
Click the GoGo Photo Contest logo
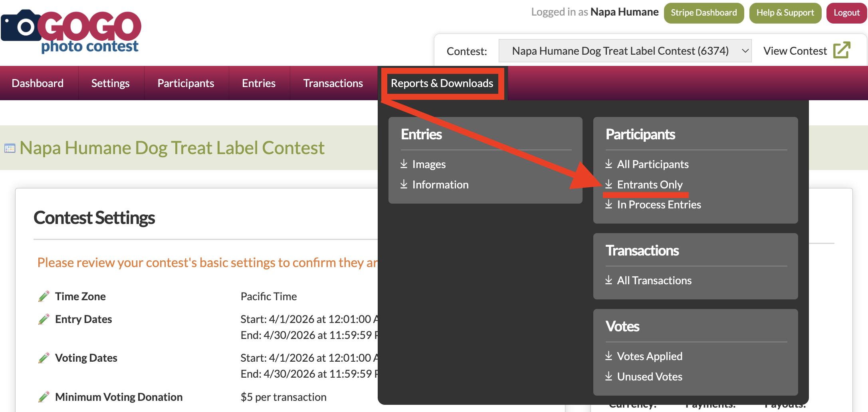pyautogui.click(x=71, y=32)
